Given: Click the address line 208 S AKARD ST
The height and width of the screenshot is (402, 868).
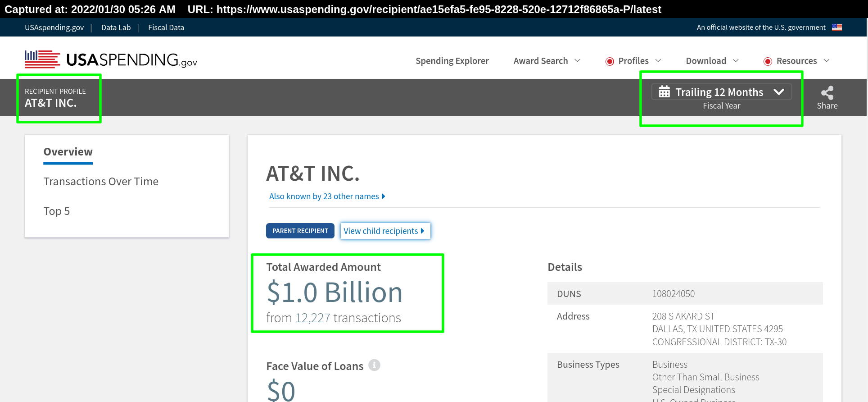Looking at the screenshot, I should point(683,316).
